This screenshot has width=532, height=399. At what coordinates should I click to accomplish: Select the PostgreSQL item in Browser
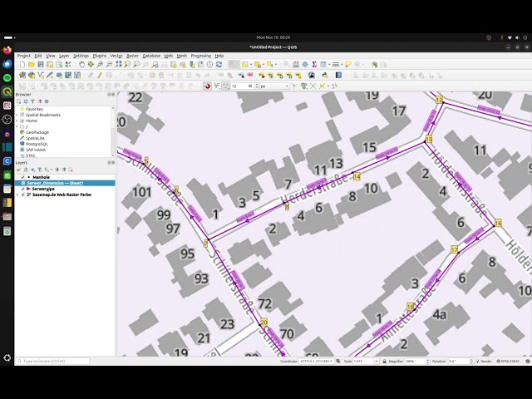point(37,144)
